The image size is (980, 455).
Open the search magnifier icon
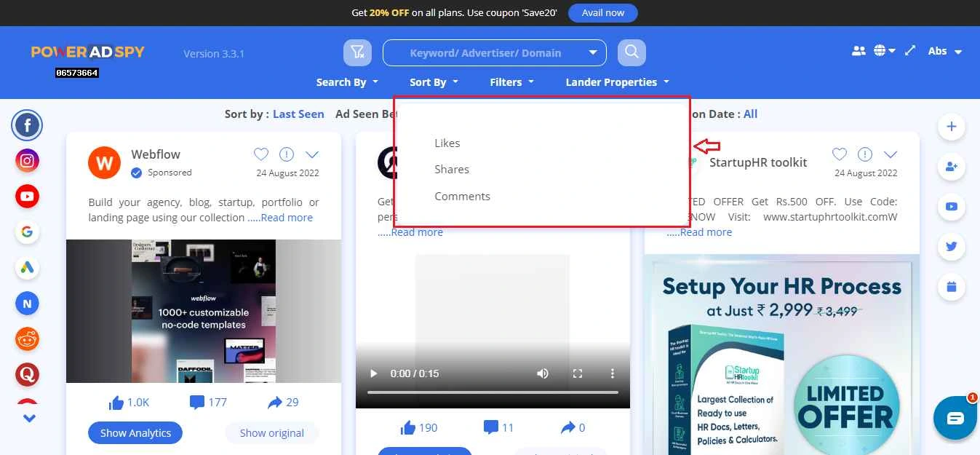[x=631, y=52]
